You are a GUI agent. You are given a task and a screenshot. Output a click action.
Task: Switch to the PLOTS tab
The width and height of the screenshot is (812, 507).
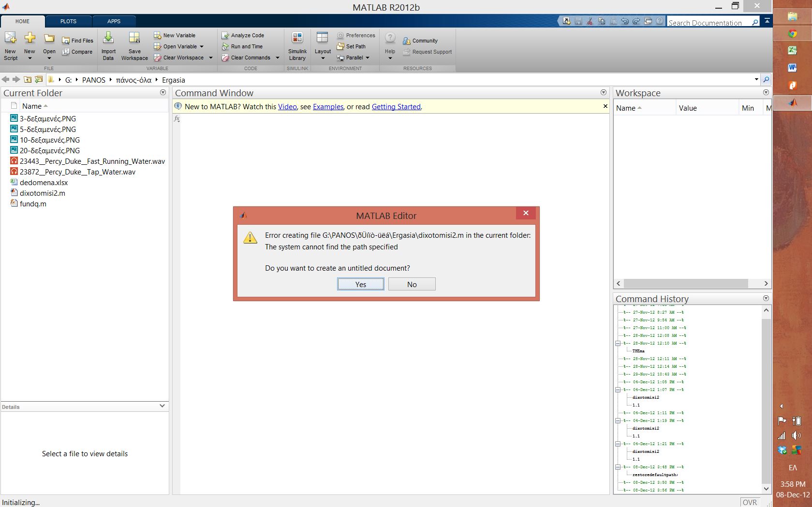tap(68, 21)
